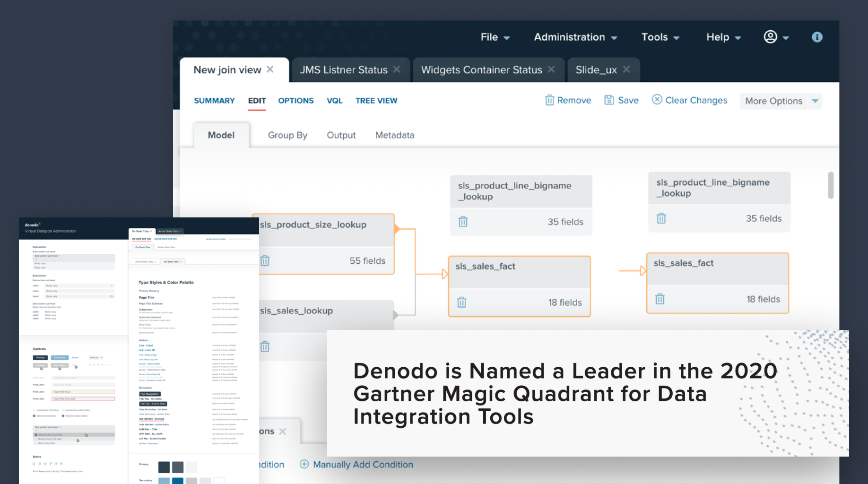The width and height of the screenshot is (868, 484).
Task: Go to the SUMMARY section
Action: [214, 101]
